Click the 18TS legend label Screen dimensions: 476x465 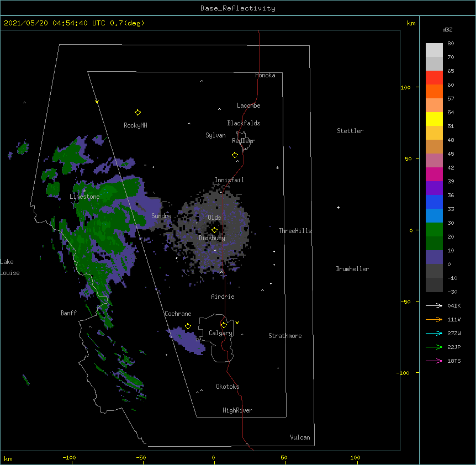click(x=454, y=361)
